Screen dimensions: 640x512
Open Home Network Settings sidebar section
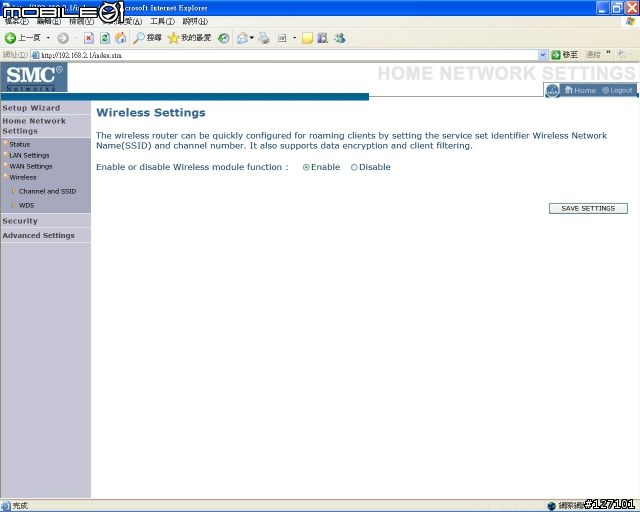click(34, 126)
